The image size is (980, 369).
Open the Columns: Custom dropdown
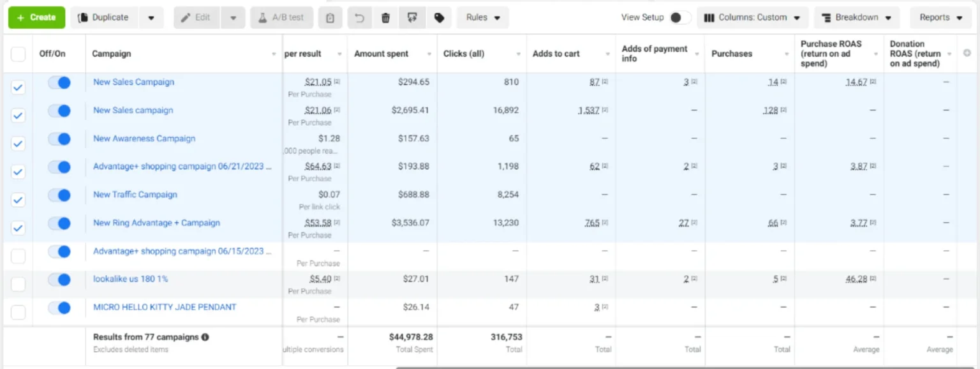(752, 18)
